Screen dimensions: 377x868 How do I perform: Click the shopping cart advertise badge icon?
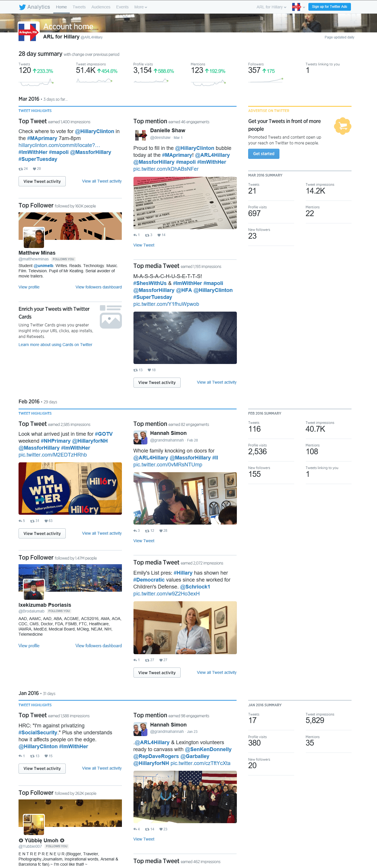[x=343, y=126]
